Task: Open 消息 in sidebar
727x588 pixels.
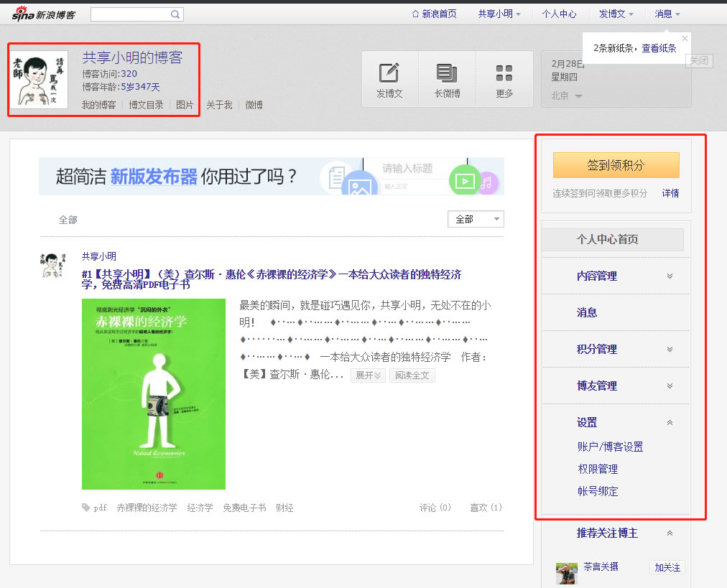Action: click(x=587, y=313)
